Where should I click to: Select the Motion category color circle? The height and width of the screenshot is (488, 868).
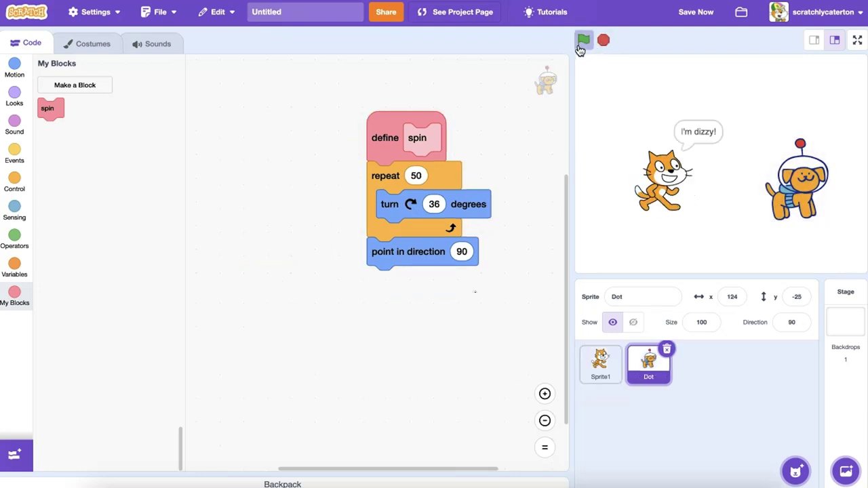click(14, 64)
